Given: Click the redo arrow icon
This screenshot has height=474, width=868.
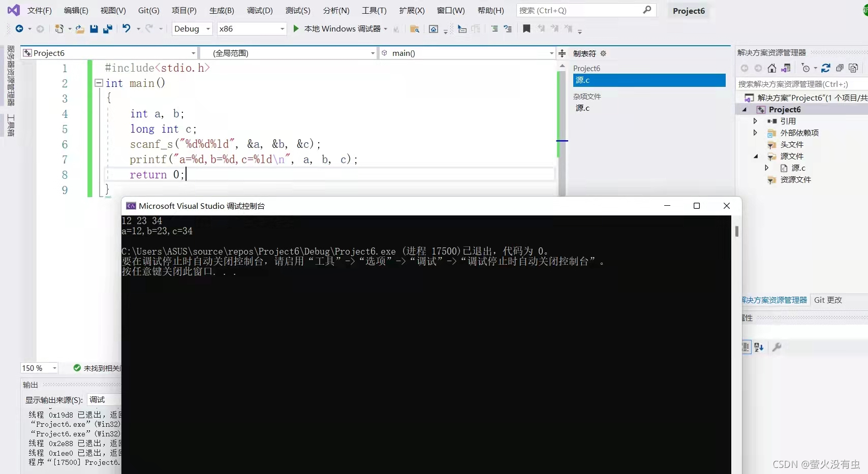Looking at the screenshot, I should pos(149,28).
